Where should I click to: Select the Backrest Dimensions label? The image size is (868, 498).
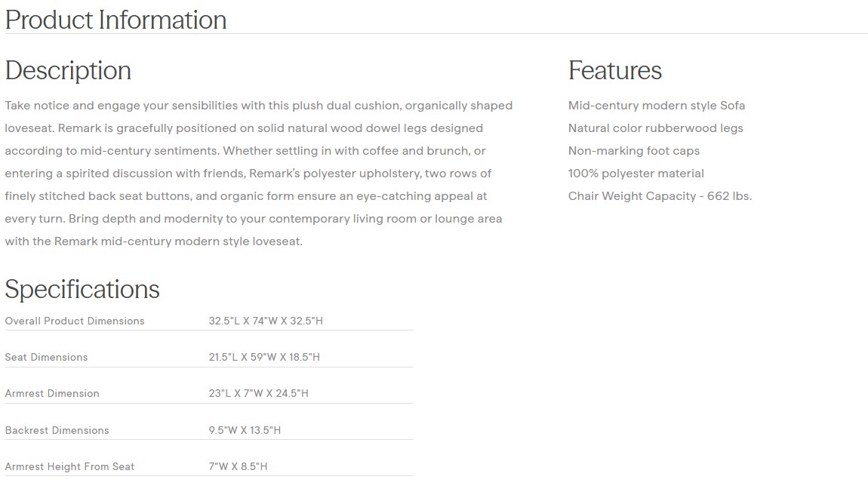(57, 430)
